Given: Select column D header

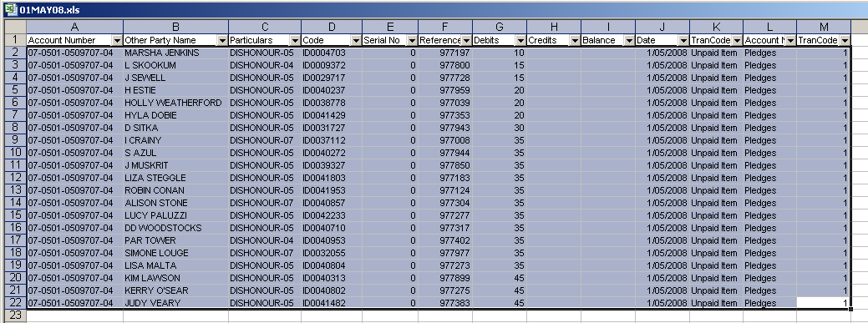Looking at the screenshot, I should coord(332,27).
